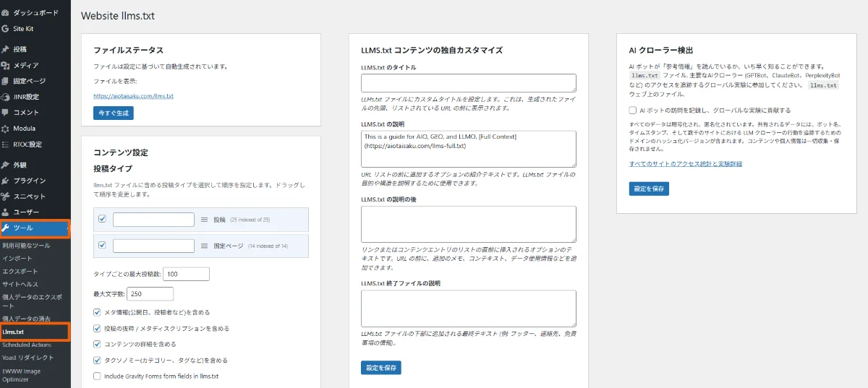Click the dashboard icon in sidebar

click(x=6, y=13)
